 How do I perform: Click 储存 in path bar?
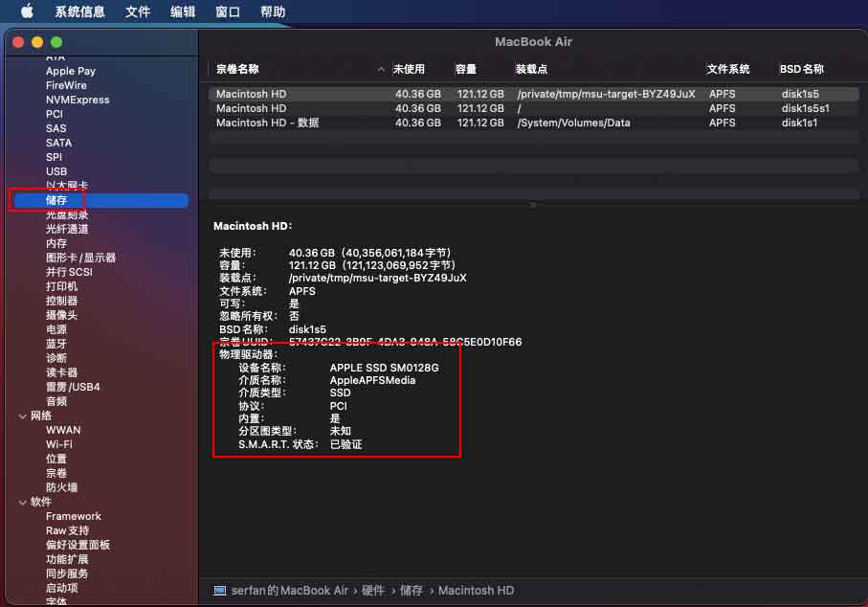[x=412, y=591]
